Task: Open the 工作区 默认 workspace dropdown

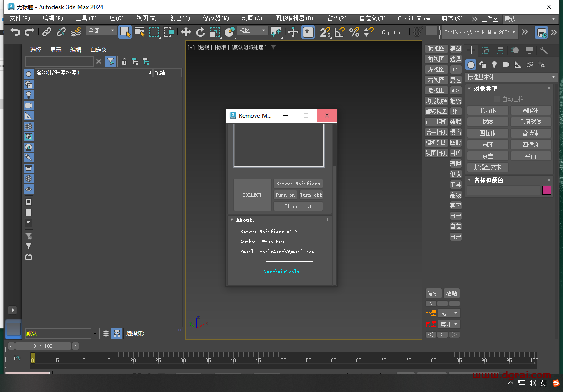Action: click(530, 19)
